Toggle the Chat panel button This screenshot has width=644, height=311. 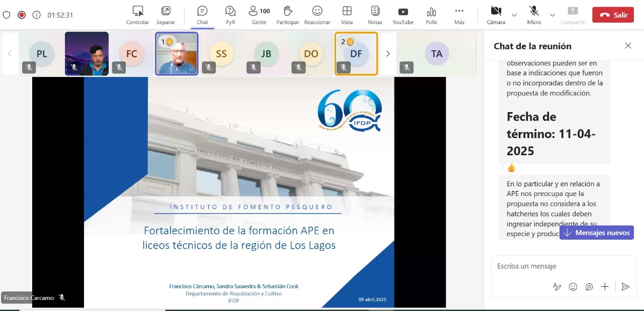202,15
